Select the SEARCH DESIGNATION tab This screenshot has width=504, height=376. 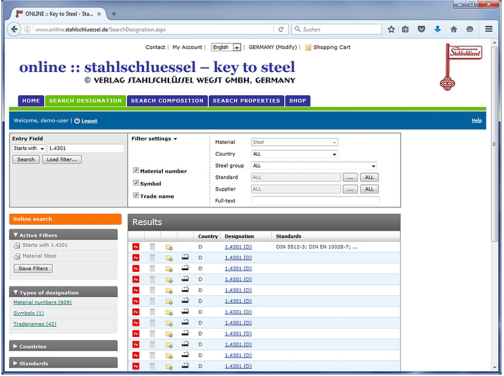coord(85,101)
